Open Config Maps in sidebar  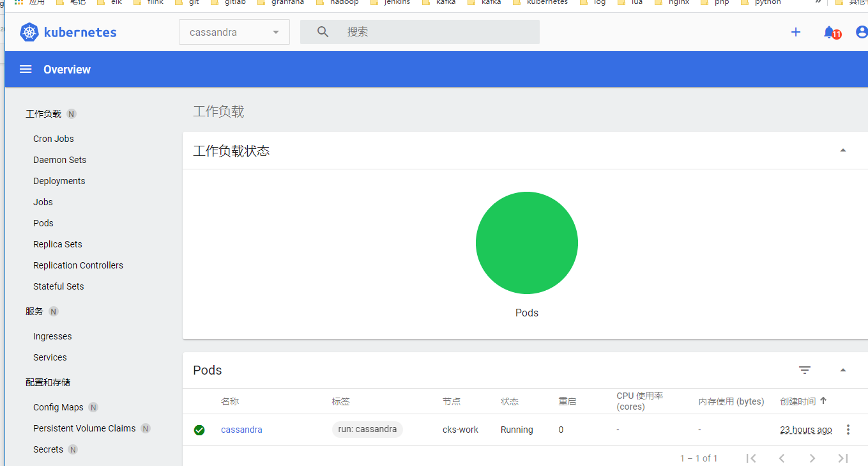(x=58, y=407)
